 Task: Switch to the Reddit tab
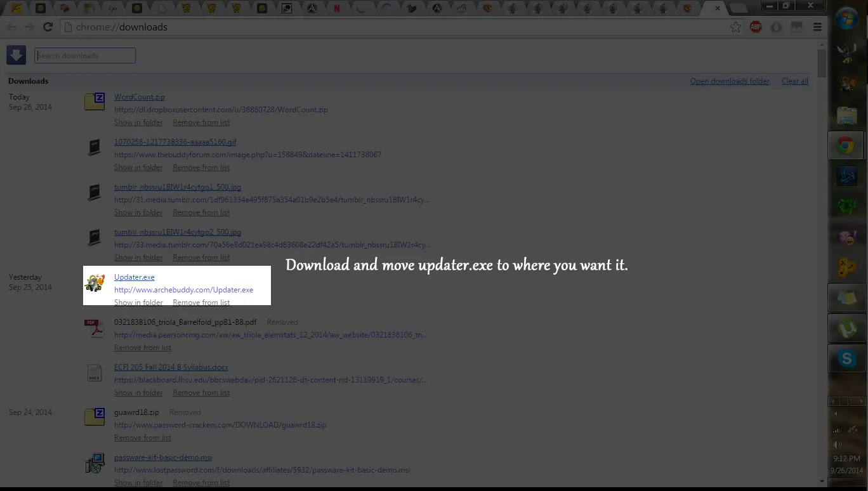(462, 8)
